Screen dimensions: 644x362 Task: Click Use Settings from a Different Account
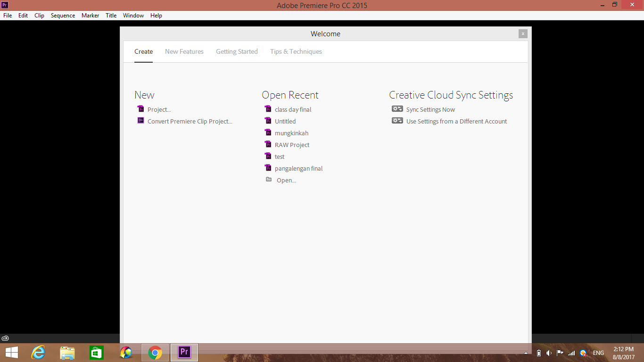pyautogui.click(x=456, y=121)
